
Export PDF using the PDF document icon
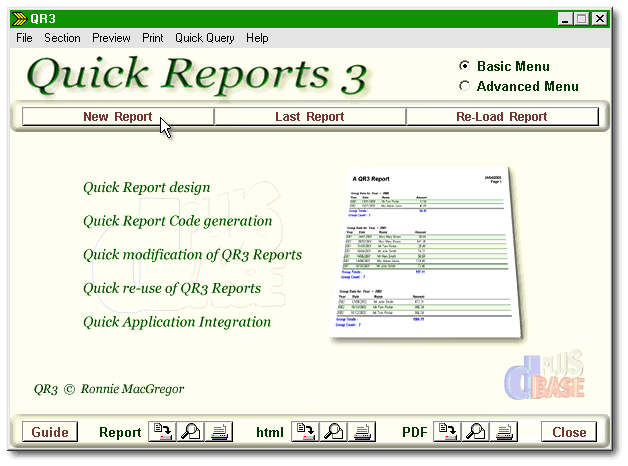point(447,432)
